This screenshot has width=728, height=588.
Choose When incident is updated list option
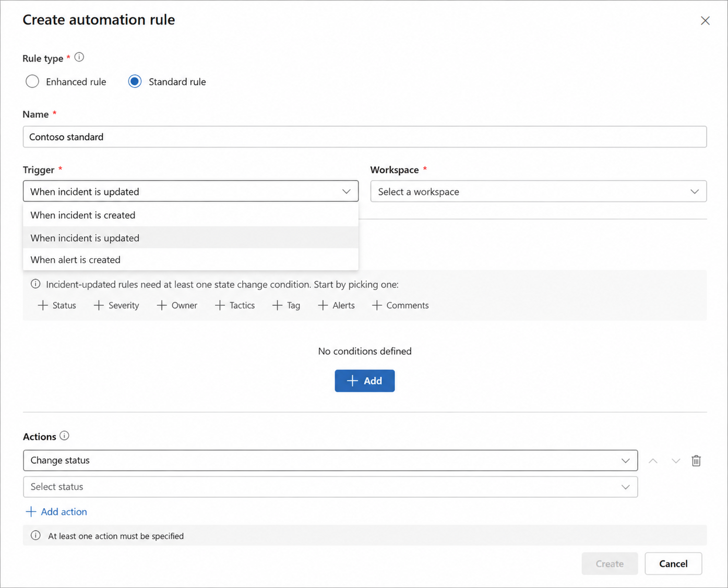pos(190,238)
